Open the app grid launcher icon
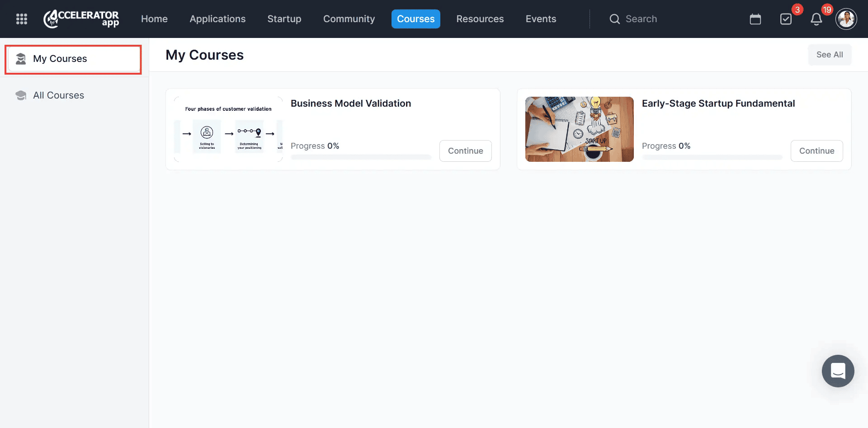The width and height of the screenshot is (868, 428). (x=21, y=19)
